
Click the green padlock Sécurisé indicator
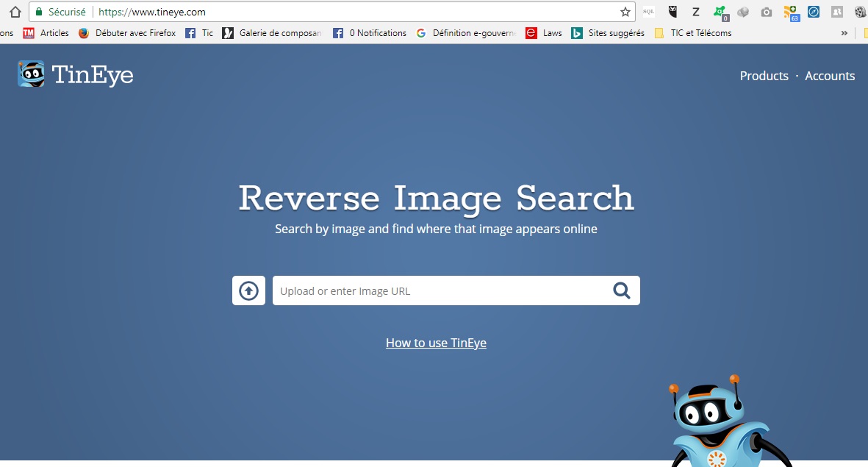pos(60,12)
